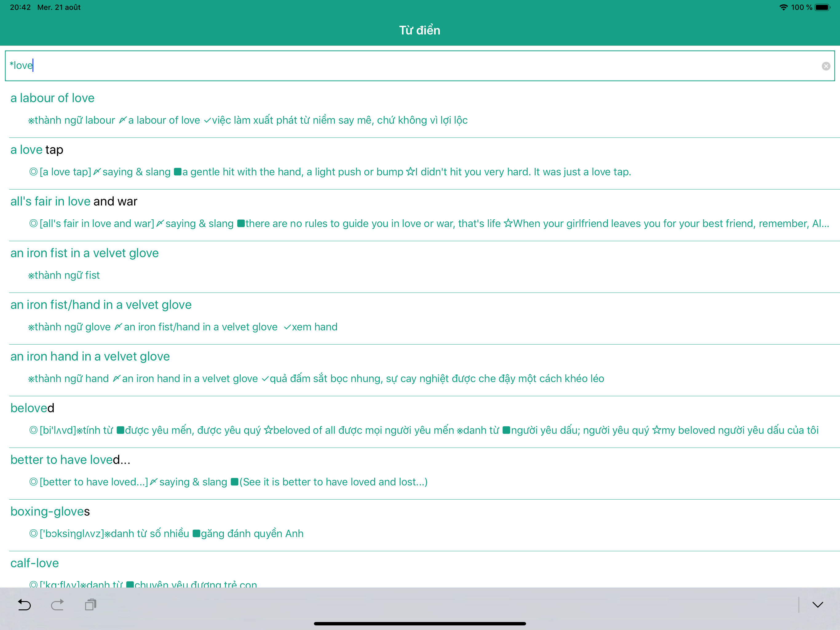Tap definition 'được yêu mến, được yêu quý'
This screenshot has width=840, height=630.
pos(193,430)
